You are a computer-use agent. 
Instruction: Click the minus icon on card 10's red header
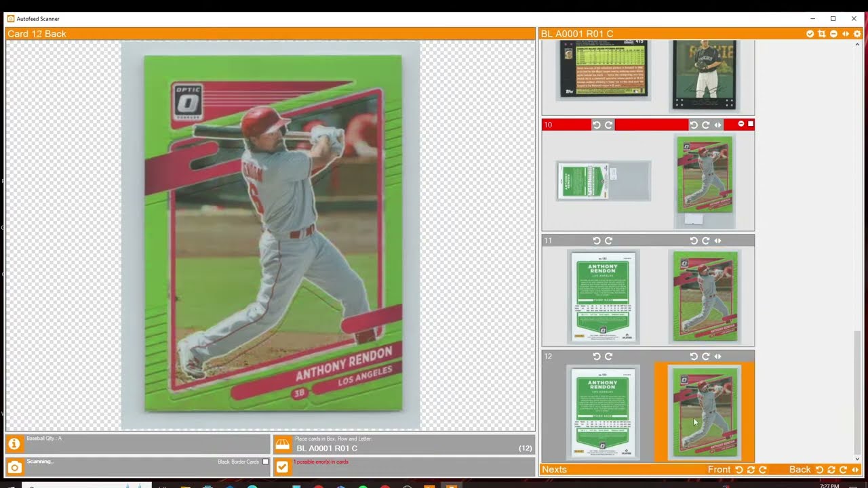click(741, 124)
